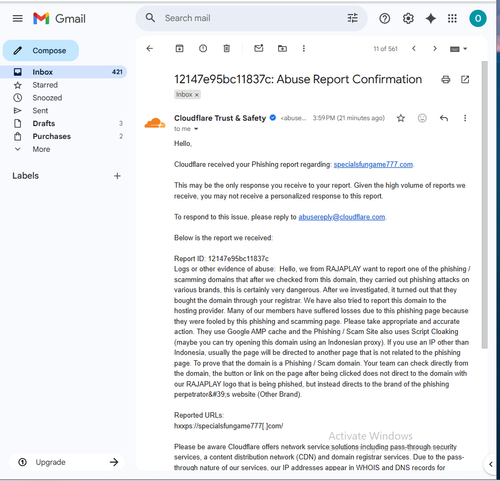Open email in new window
Viewport: 500px width, 481px height.
[x=465, y=80]
